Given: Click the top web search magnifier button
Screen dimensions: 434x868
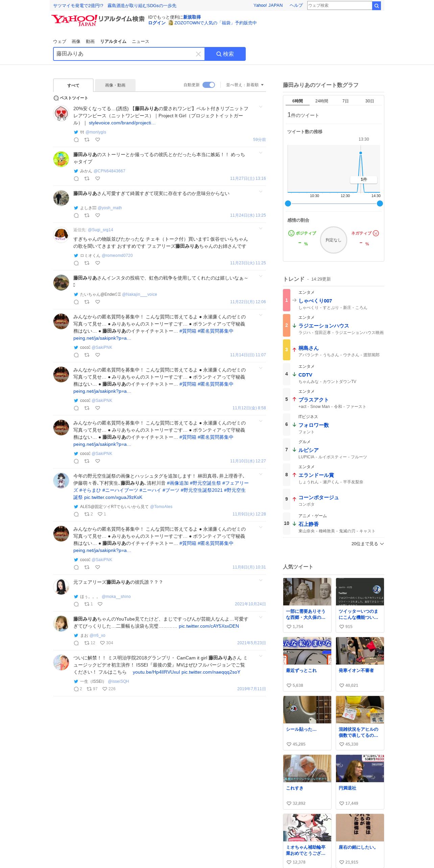Looking at the screenshot, I should (x=377, y=5).
